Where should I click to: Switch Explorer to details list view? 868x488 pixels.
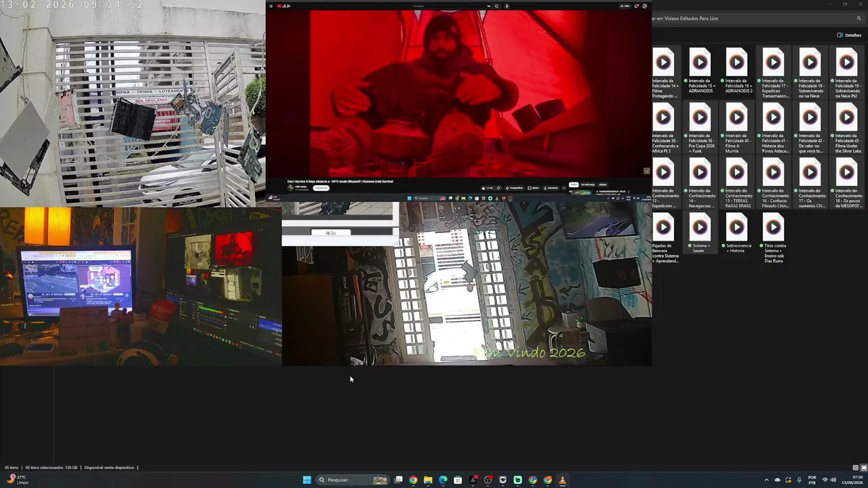click(856, 468)
